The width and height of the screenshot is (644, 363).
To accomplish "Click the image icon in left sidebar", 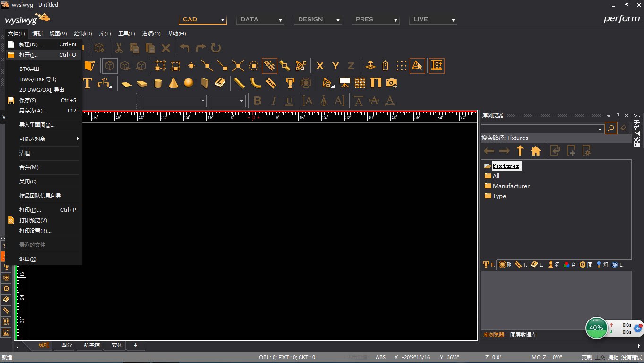I will [x=6, y=332].
